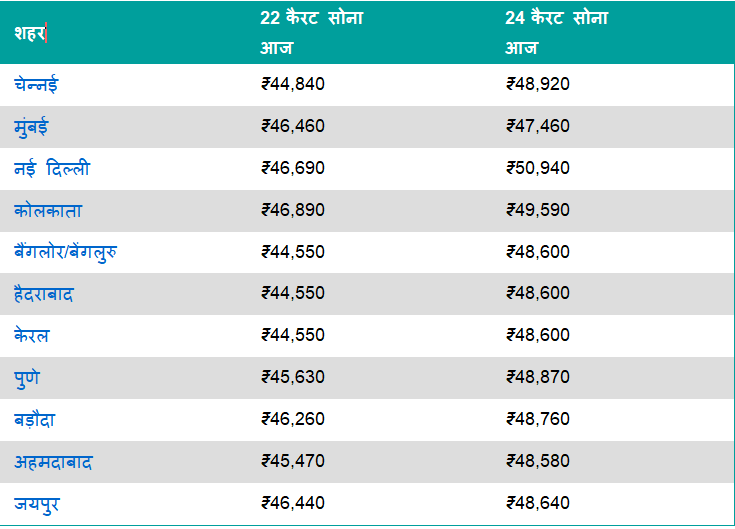
Task: Select the पुणे city link
Action: [x=27, y=378]
